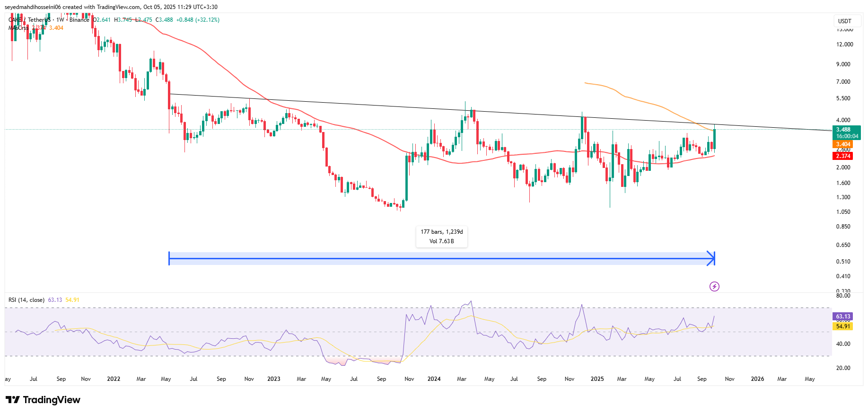Click the CAKE / TetherUS symbol title
This screenshot has height=414, width=868.
pyautogui.click(x=29, y=20)
